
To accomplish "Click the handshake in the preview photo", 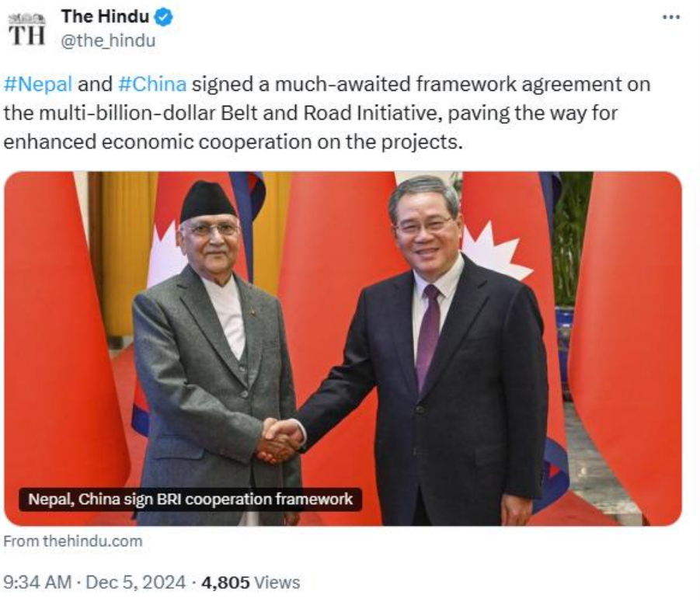I will pos(280,440).
